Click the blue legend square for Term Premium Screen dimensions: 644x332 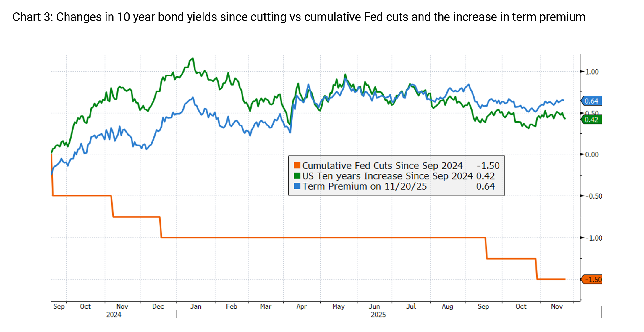(x=297, y=186)
